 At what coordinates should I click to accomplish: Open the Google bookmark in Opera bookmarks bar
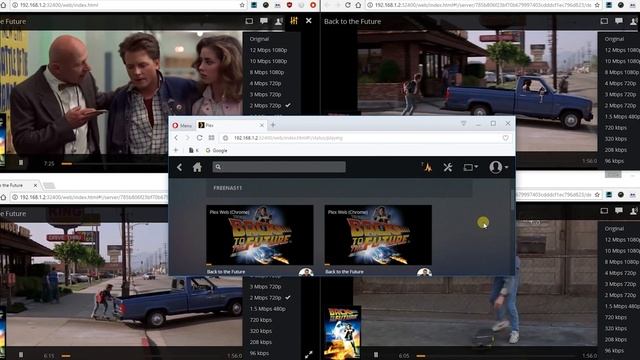(x=216, y=151)
